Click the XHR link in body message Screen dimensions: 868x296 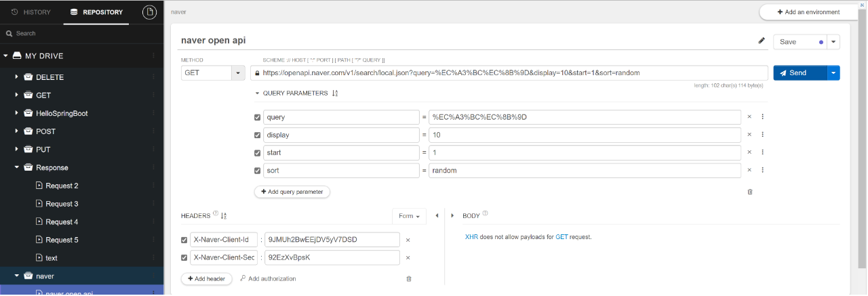click(471, 237)
